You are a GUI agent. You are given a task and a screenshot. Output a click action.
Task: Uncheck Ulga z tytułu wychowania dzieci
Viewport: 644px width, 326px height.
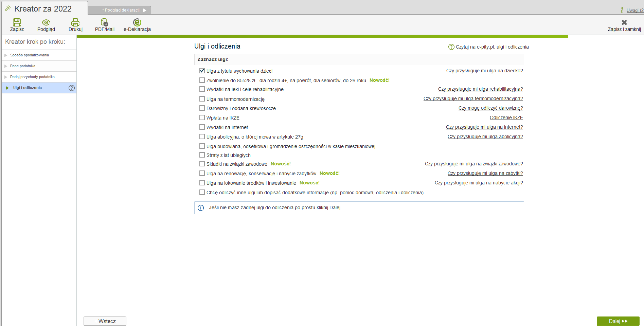[x=202, y=71]
